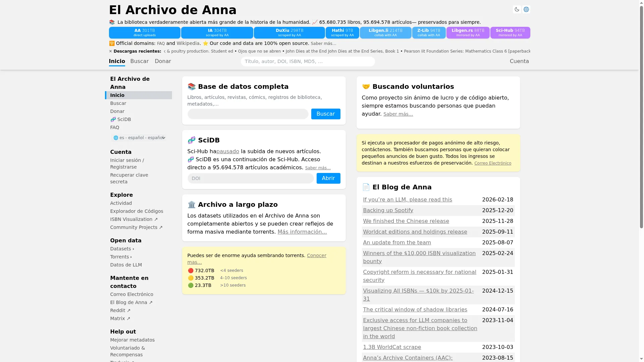Screen dimensions: 644x362
Task: Open An update from the team
Action: coord(397,243)
